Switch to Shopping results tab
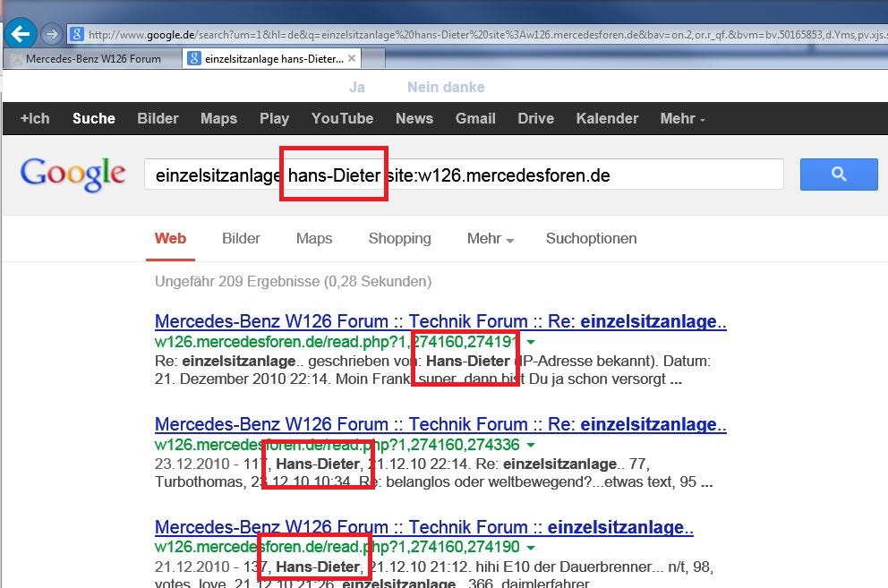The height and width of the screenshot is (588, 888). (x=399, y=238)
